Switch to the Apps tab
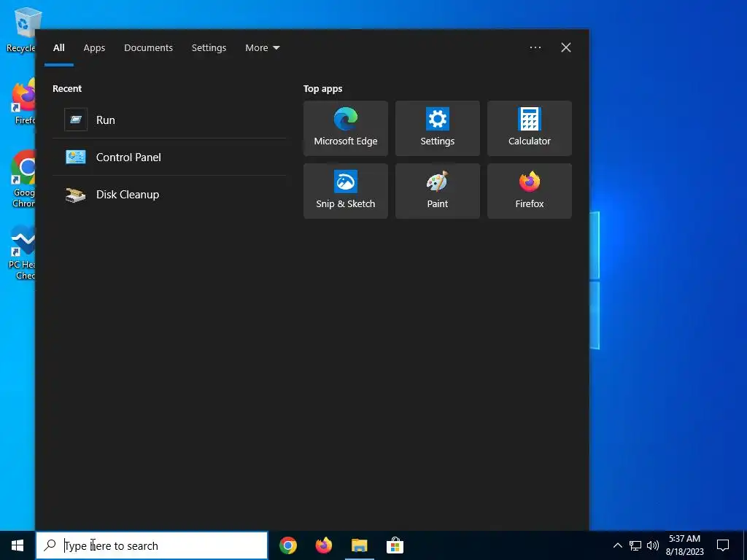Image resolution: width=747 pixels, height=560 pixels. coord(94,47)
